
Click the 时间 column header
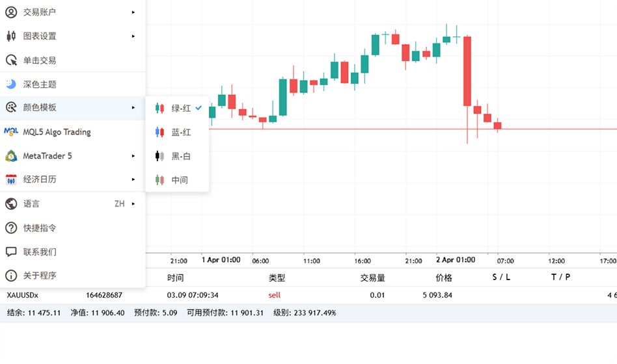tap(175, 278)
